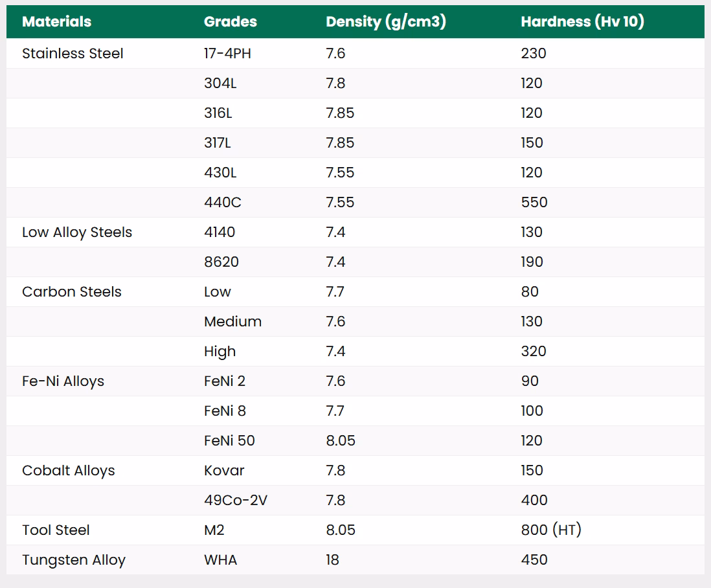Viewport: 711px width, 588px height.
Task: Click the 8620 grade cell
Action: (x=221, y=262)
